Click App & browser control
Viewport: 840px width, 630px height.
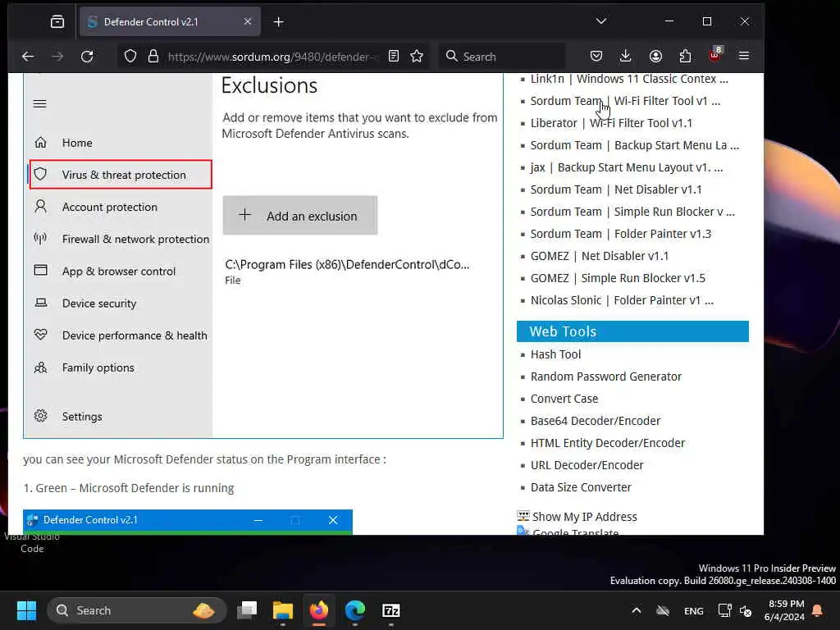pyautogui.click(x=119, y=272)
